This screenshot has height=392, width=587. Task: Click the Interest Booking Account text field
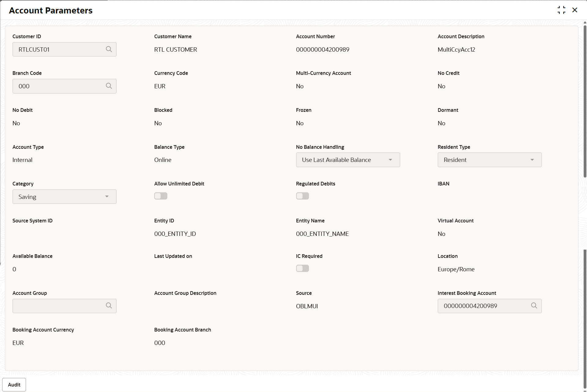pyautogui.click(x=483, y=306)
